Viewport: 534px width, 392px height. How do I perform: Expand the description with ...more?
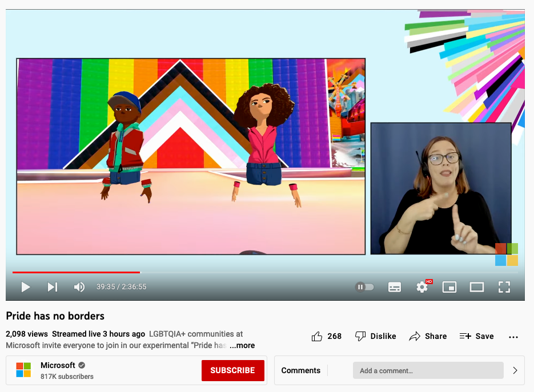(x=242, y=345)
